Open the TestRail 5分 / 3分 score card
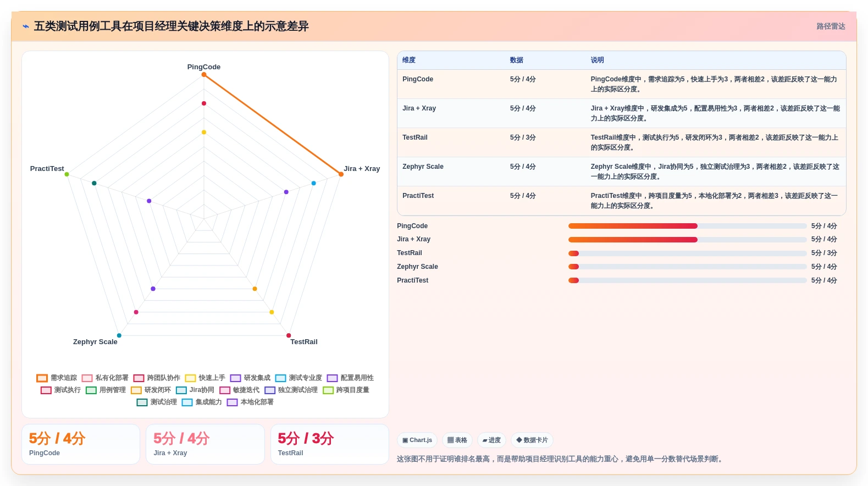This screenshot has width=868, height=486. point(330,444)
